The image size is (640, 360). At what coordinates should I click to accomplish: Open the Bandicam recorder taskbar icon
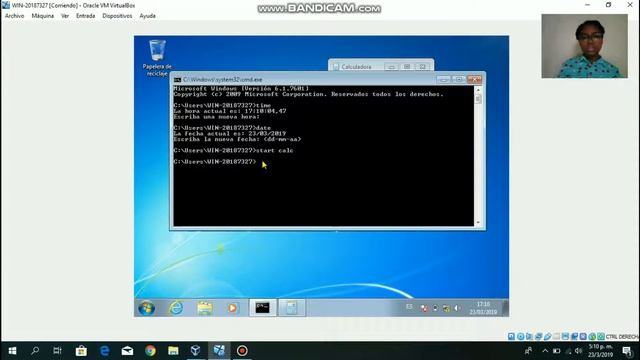(x=242, y=351)
